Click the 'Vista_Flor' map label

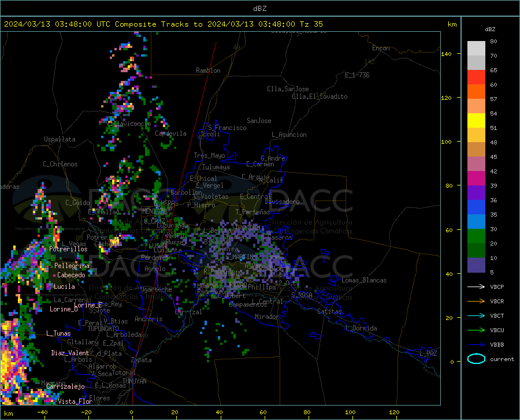pos(75,402)
